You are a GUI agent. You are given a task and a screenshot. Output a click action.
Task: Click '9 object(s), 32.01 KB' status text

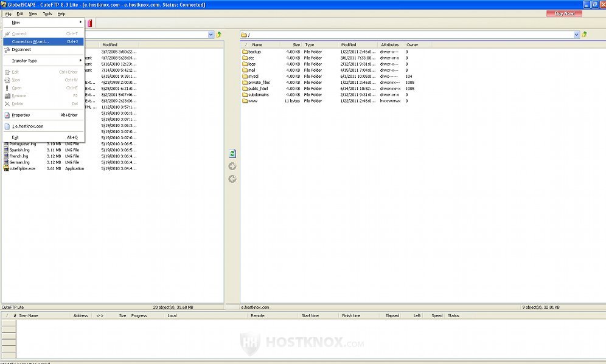click(x=541, y=307)
